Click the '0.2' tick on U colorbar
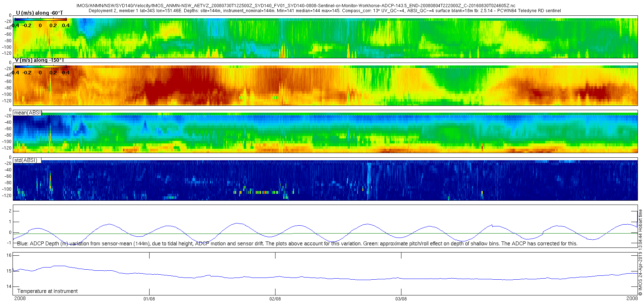 click(x=53, y=25)
